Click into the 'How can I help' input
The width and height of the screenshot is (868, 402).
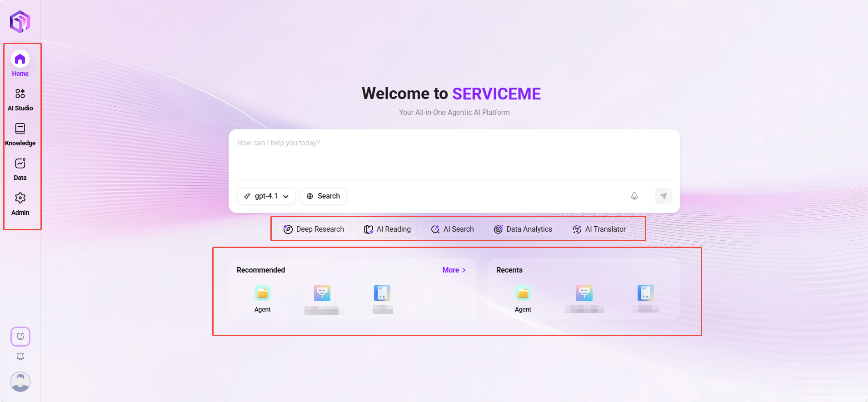click(454, 154)
